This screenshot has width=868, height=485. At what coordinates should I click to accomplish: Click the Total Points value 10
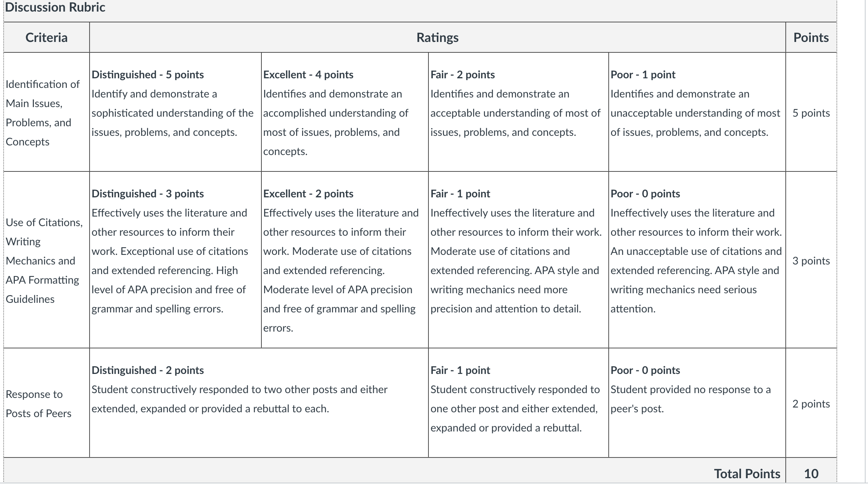811,473
